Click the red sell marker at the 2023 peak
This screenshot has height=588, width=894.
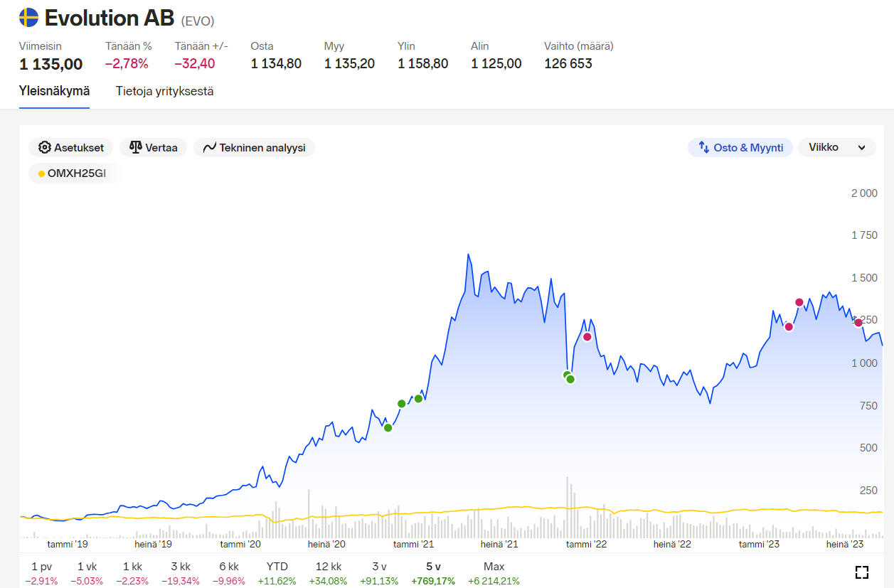(x=799, y=302)
